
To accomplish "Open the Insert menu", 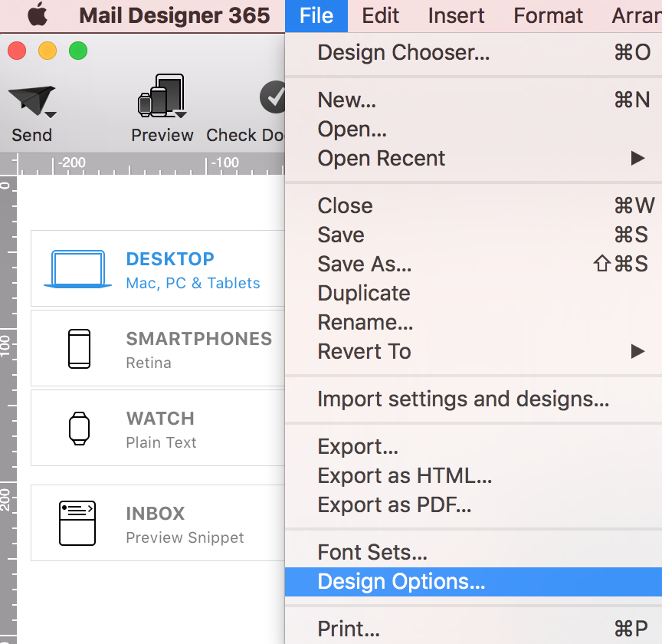I will click(x=456, y=16).
